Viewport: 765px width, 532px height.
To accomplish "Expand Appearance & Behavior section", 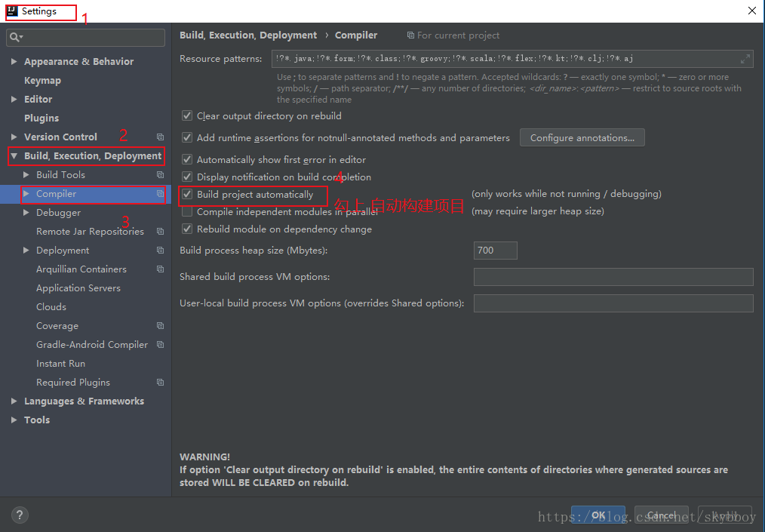I will point(14,61).
